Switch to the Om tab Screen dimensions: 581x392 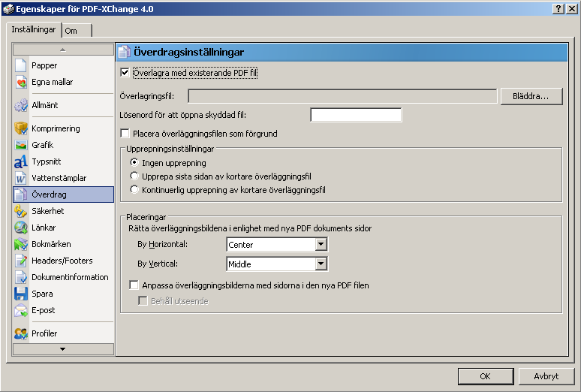pos(77,31)
